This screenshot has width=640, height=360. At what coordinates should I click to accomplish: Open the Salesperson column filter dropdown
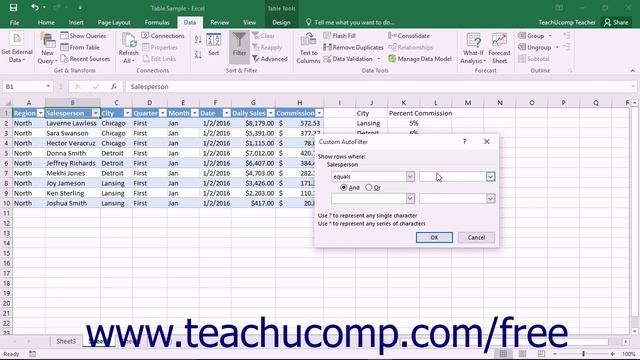(95, 113)
